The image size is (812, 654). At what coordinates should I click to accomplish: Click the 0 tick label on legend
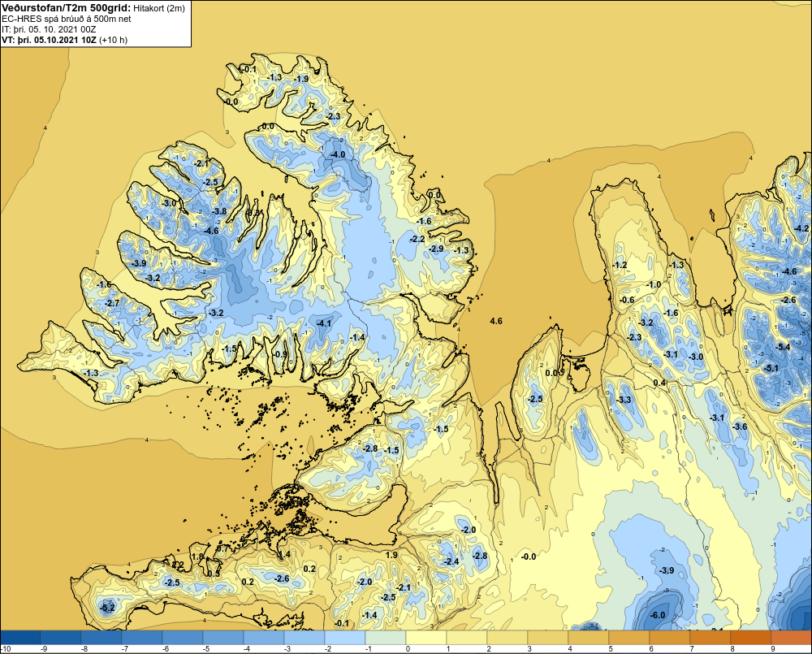point(408,649)
